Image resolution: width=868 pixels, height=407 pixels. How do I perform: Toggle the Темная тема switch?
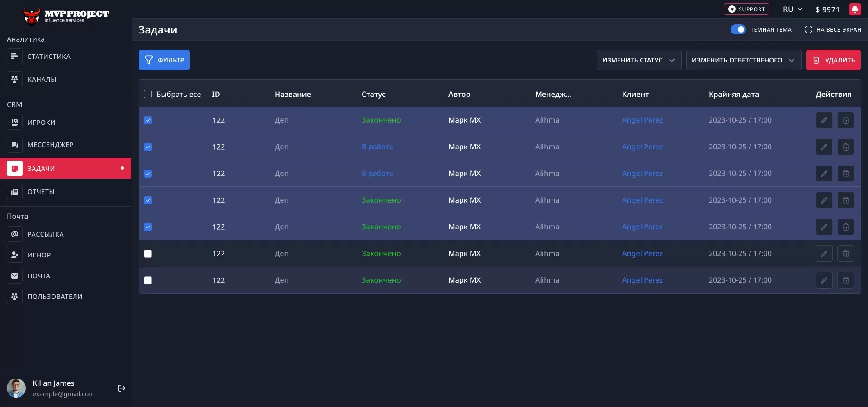[x=738, y=29]
